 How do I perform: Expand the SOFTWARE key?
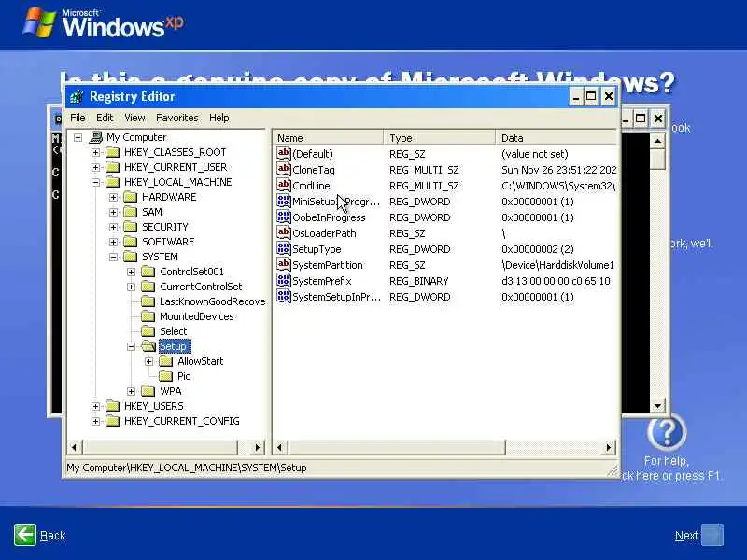point(113,243)
